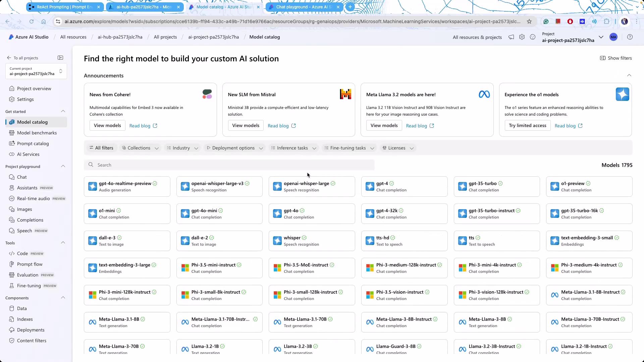Click the announcements megaphone icon
This screenshot has height=362, width=644.
click(511, 37)
